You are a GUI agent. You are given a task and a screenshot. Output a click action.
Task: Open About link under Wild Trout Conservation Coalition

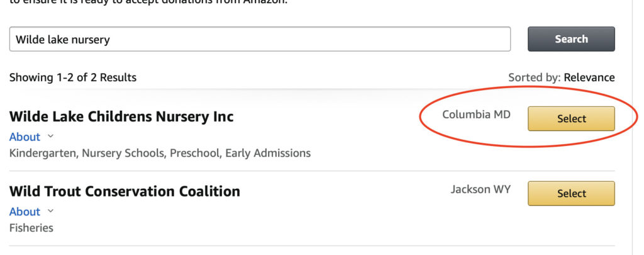(25, 212)
